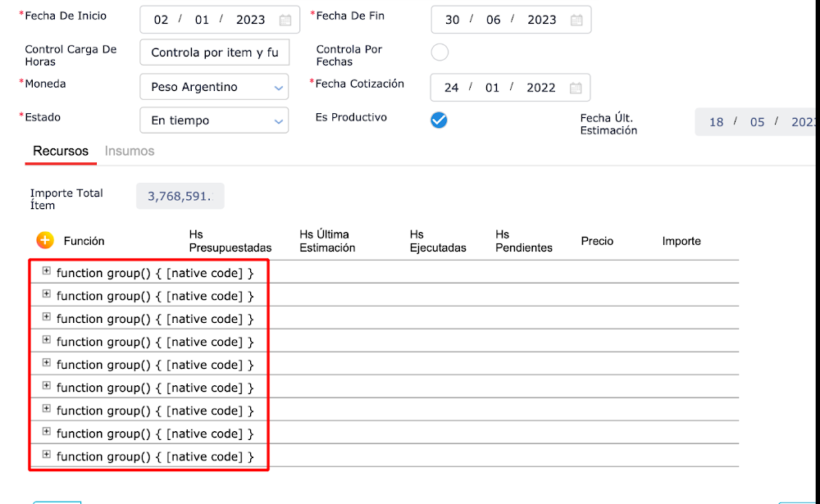Expand the seventh function group row

pos(47,409)
